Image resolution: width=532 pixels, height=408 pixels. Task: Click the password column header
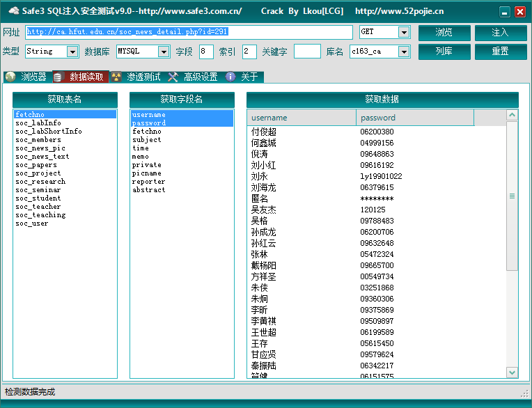[x=415, y=118]
